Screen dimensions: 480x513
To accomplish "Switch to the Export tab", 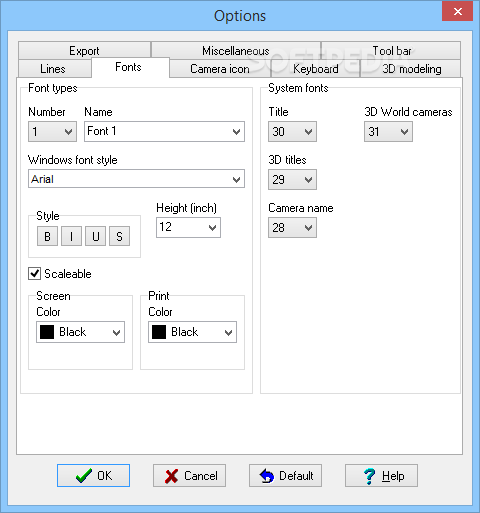I will tap(84, 51).
